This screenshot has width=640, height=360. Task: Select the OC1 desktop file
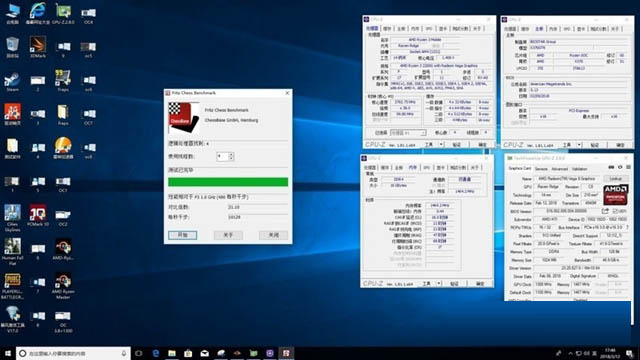pyautogui.click(x=63, y=184)
